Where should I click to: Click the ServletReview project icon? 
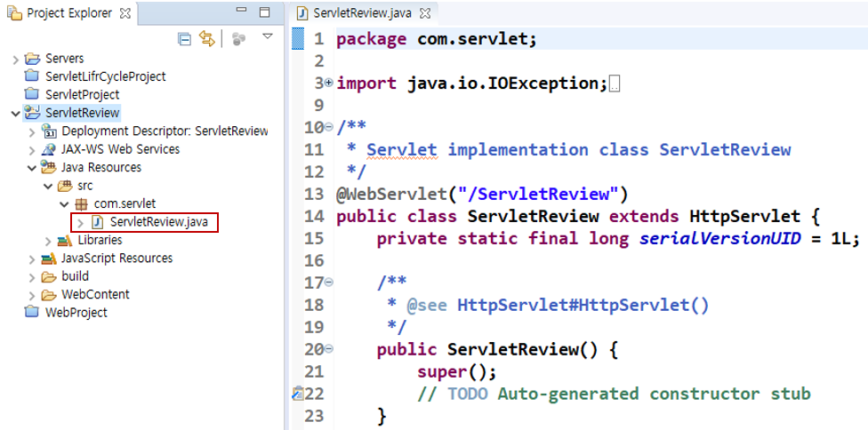pyautogui.click(x=33, y=112)
